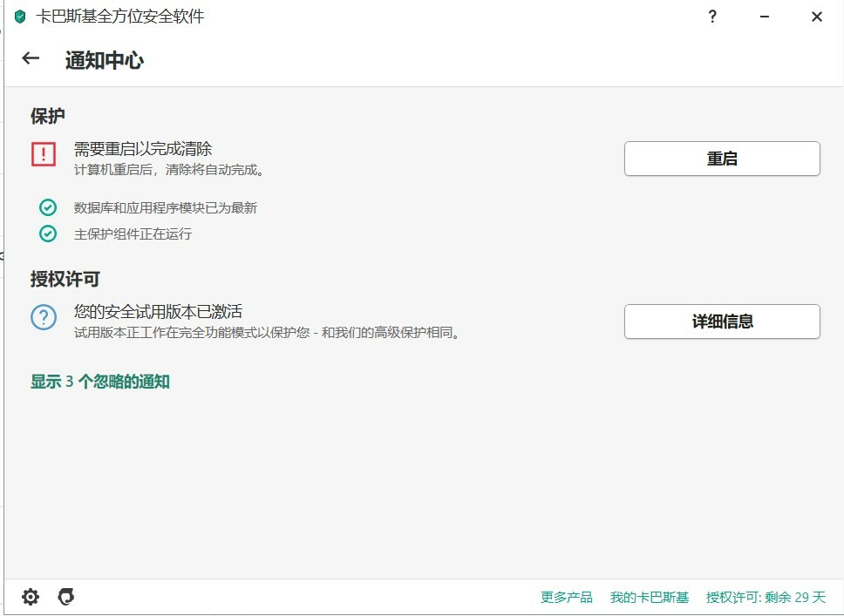The height and width of the screenshot is (616, 844).
Task: Open 详细信息 for the trial license
Action: tap(722, 322)
